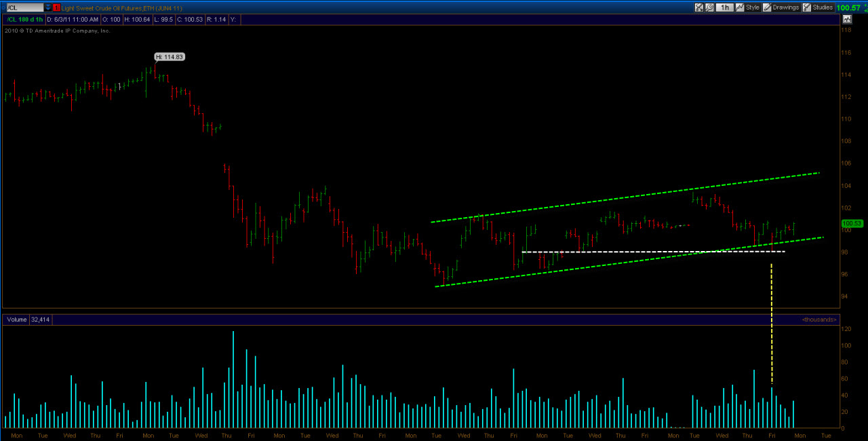Click the small gear icon left of the symbol field
Screen dimensions: 868x441
coord(3,7)
